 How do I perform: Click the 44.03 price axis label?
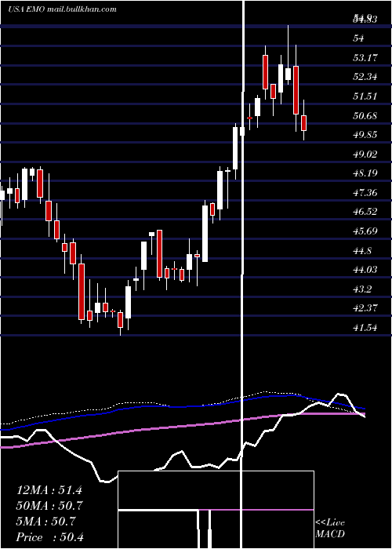click(x=365, y=270)
